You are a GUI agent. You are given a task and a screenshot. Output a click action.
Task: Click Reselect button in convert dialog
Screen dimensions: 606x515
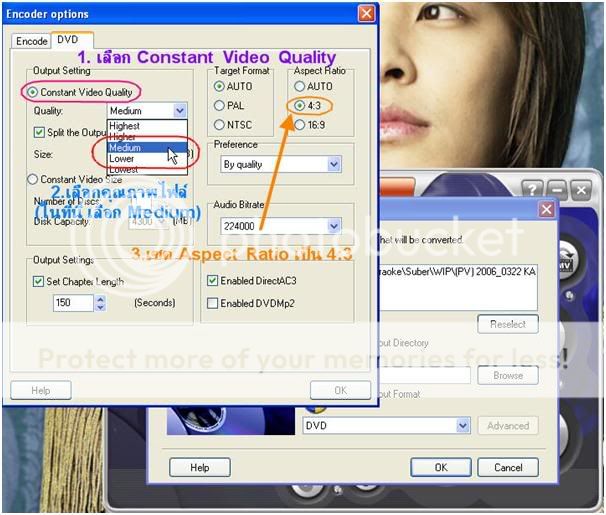pyautogui.click(x=508, y=324)
